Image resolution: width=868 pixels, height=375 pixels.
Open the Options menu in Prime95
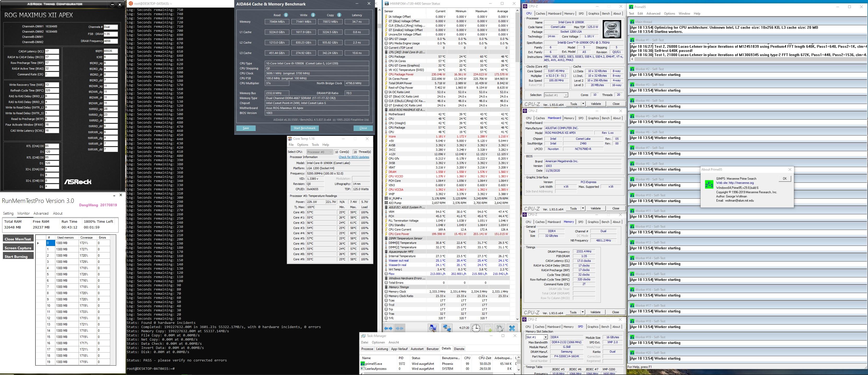(x=669, y=14)
